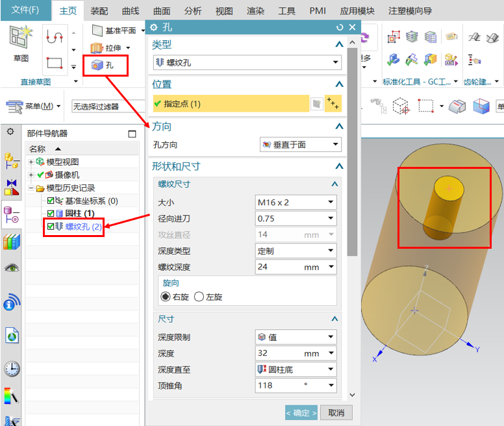The height and width of the screenshot is (426, 504).
Task: Open the 深度直至 dropdown showing 圆柱底
Action: click(296, 370)
